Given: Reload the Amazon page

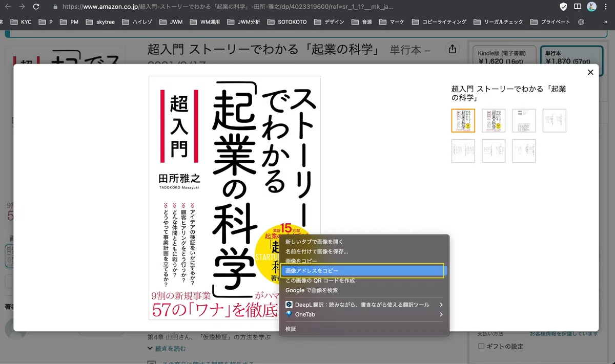Looking at the screenshot, I should [36, 7].
